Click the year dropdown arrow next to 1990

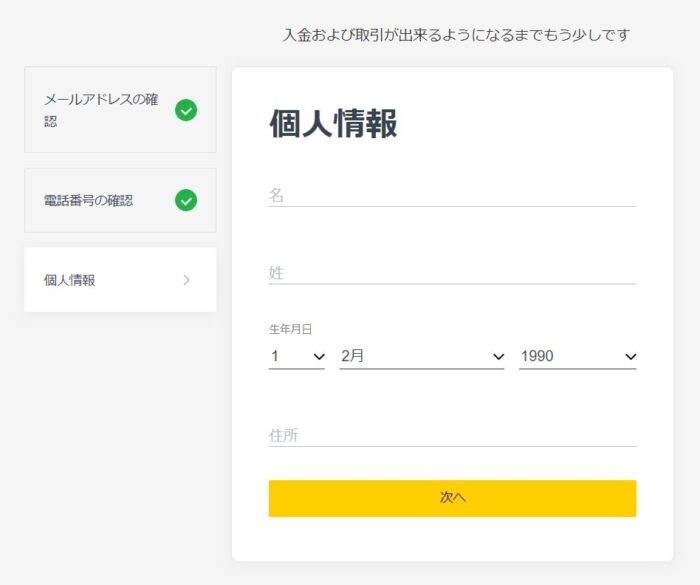[x=630, y=356]
